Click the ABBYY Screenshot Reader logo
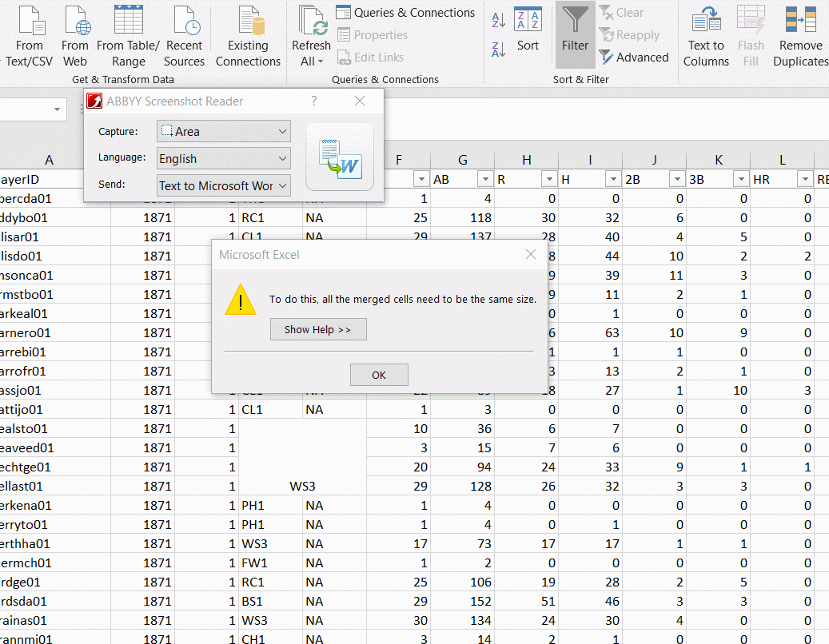The width and height of the screenshot is (829, 644). (94, 101)
